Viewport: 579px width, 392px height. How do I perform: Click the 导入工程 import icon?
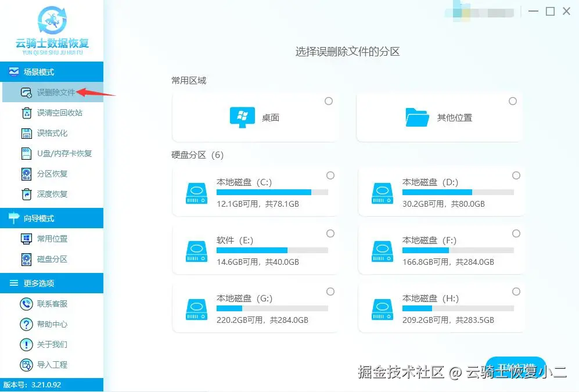click(x=26, y=365)
